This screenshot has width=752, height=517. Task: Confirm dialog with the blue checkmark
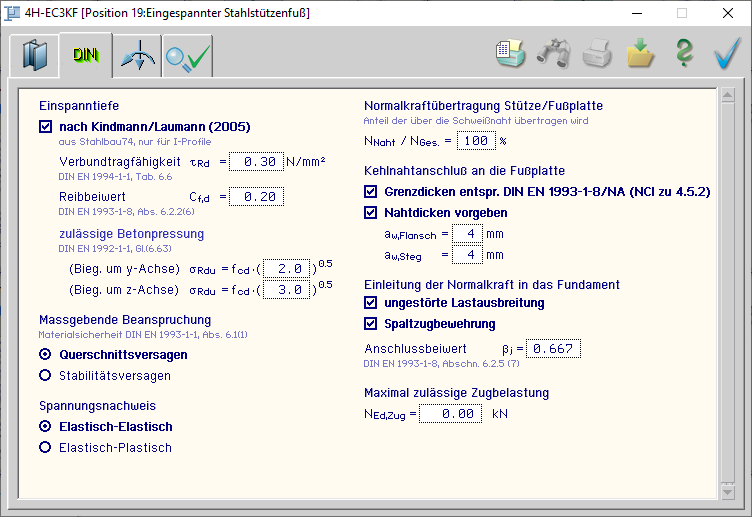727,53
